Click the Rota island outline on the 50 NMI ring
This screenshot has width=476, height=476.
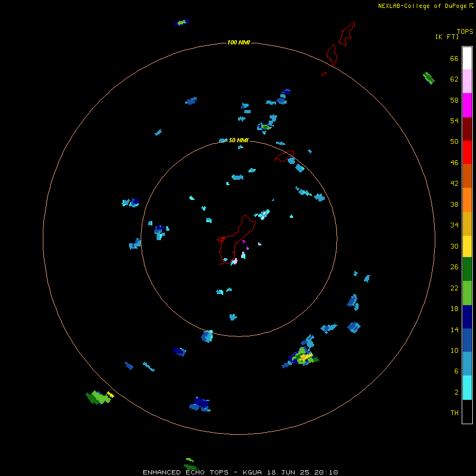pyautogui.click(x=284, y=156)
